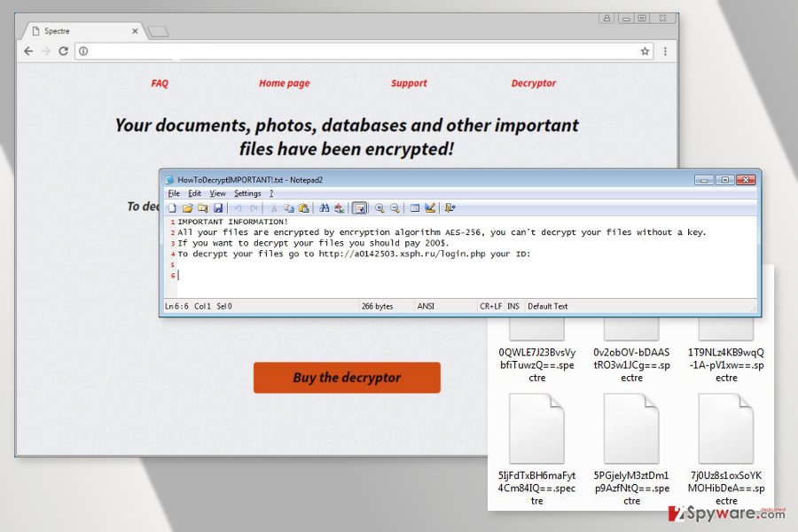Image resolution: width=798 pixels, height=532 pixels.
Task: Open the browser page options menu
Action: (x=665, y=51)
